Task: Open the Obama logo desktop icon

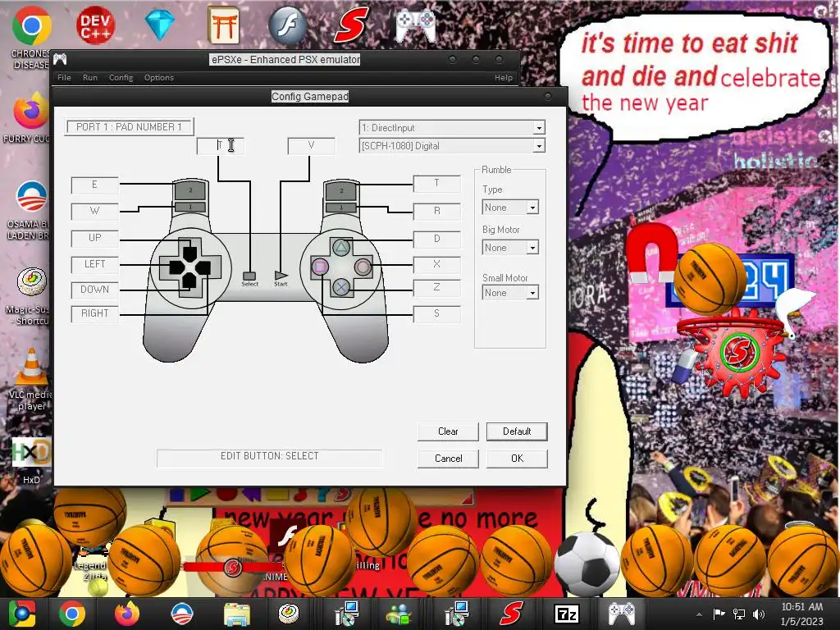Action: pos(31,197)
